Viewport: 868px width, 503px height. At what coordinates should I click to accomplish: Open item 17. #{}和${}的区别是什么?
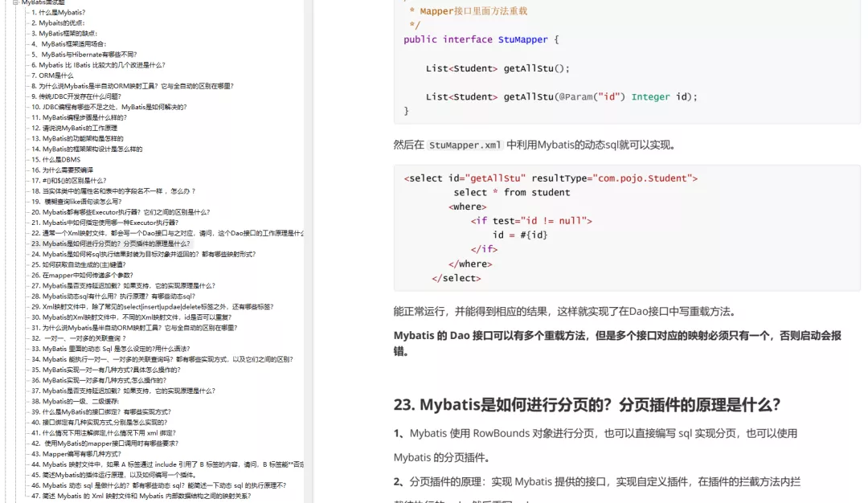(68, 181)
